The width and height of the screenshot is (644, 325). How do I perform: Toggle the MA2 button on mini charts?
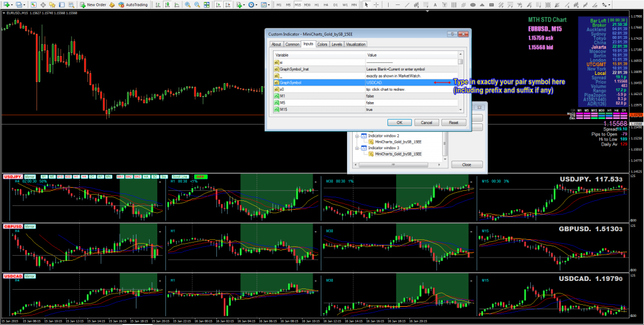[129, 176]
